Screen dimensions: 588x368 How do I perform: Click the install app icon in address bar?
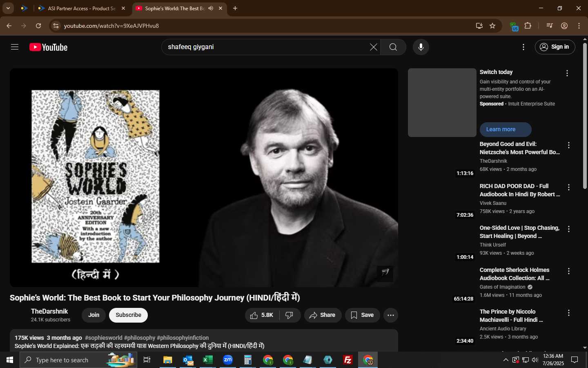(479, 26)
